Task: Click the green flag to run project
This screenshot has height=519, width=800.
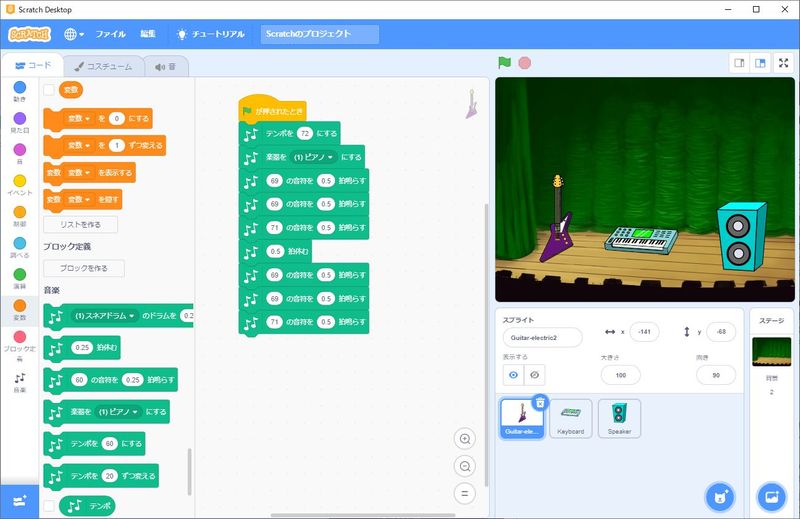Action: pyautogui.click(x=505, y=62)
